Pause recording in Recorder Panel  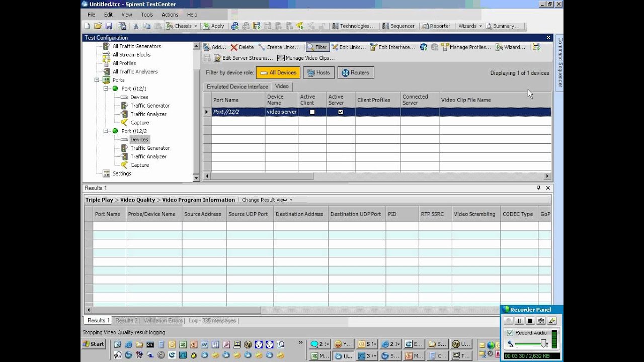tap(519, 321)
